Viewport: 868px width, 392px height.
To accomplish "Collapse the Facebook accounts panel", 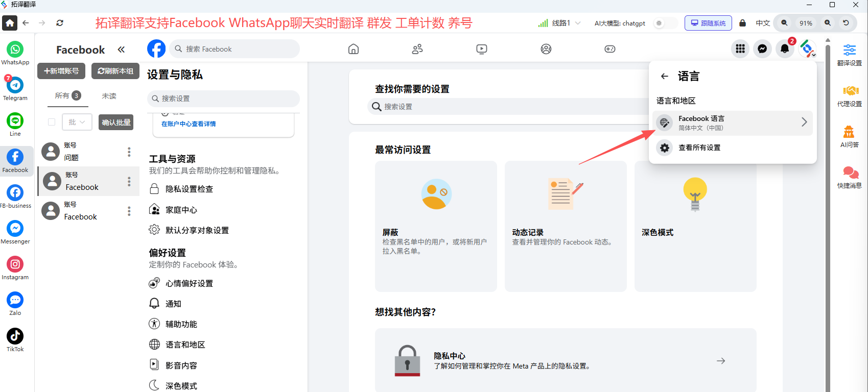I will click(121, 50).
